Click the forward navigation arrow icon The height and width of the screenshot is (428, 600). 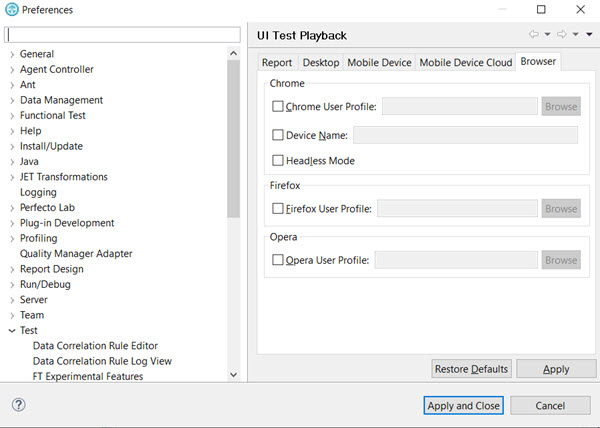(562, 34)
